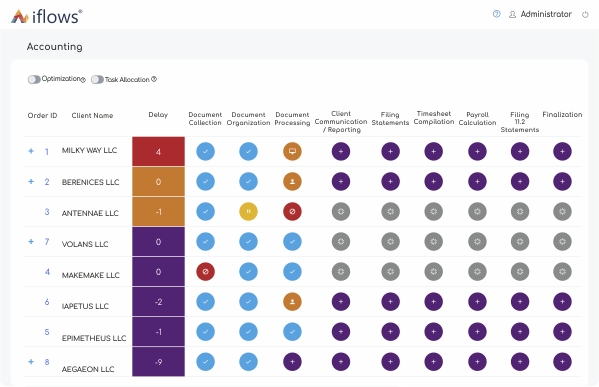The height and width of the screenshot is (387, 599).
Task: Click the power logout icon
Action: (585, 15)
